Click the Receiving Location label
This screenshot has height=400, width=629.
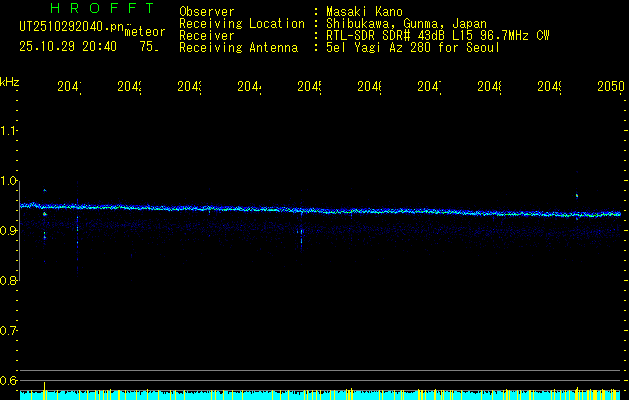(242, 24)
